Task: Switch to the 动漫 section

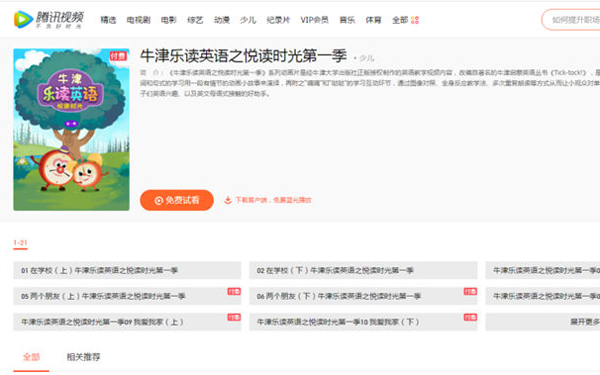Action: point(222,20)
